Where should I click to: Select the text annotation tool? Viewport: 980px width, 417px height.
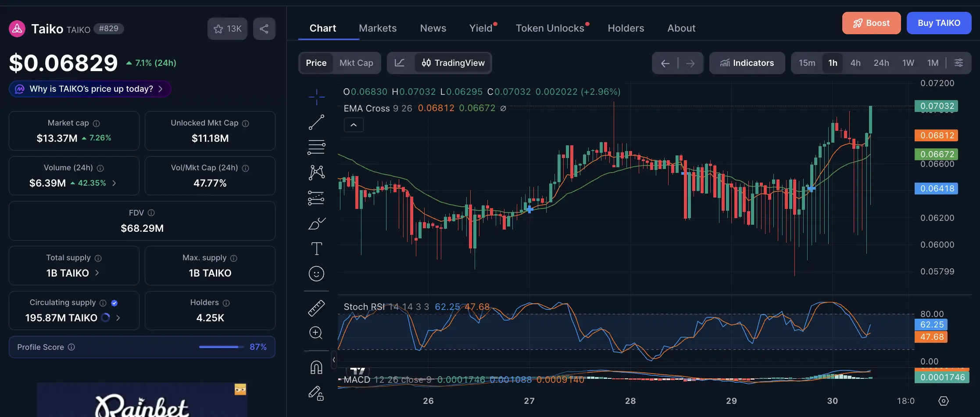(316, 248)
